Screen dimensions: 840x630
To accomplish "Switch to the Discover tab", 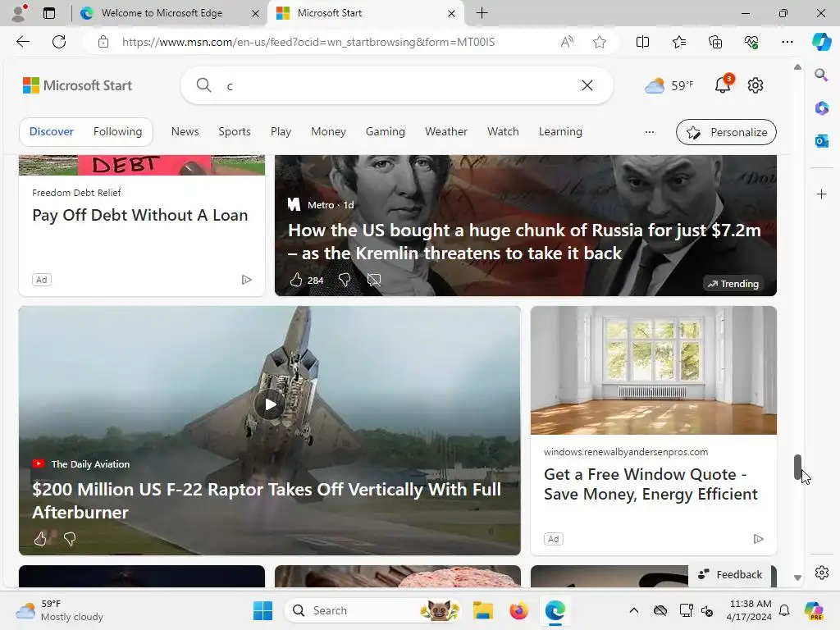I will tap(52, 132).
